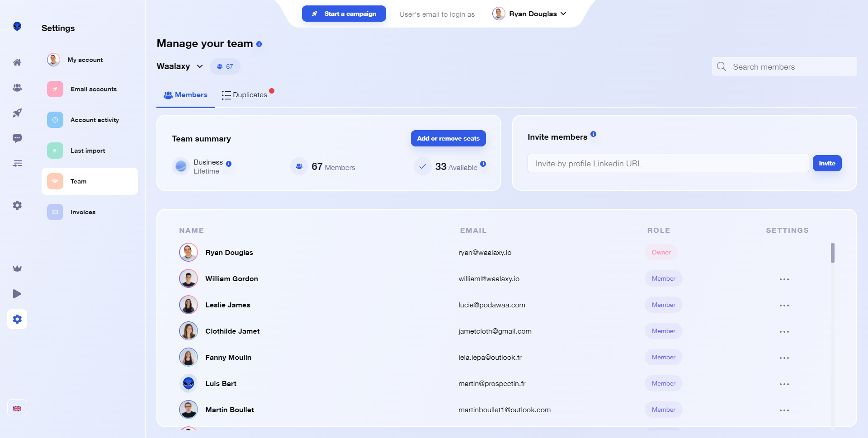Click info icon next to Manage your team
868x438 pixels.
[259, 44]
